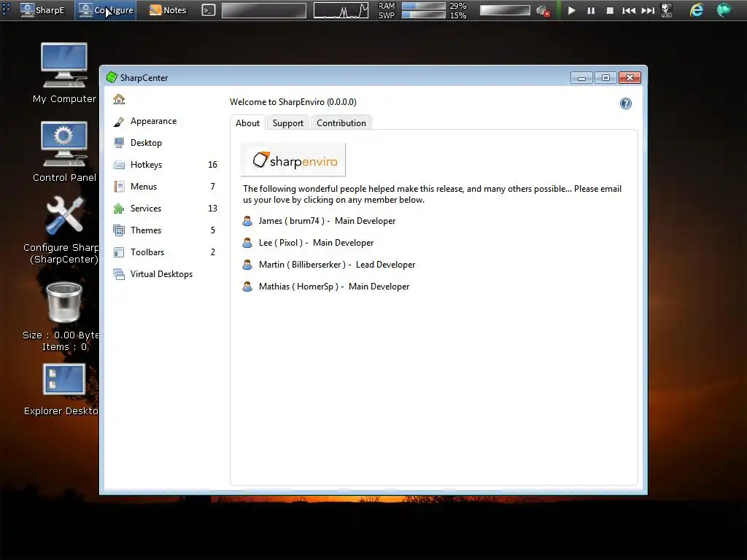
Task: Click the command input field in top bar
Action: tap(264, 10)
